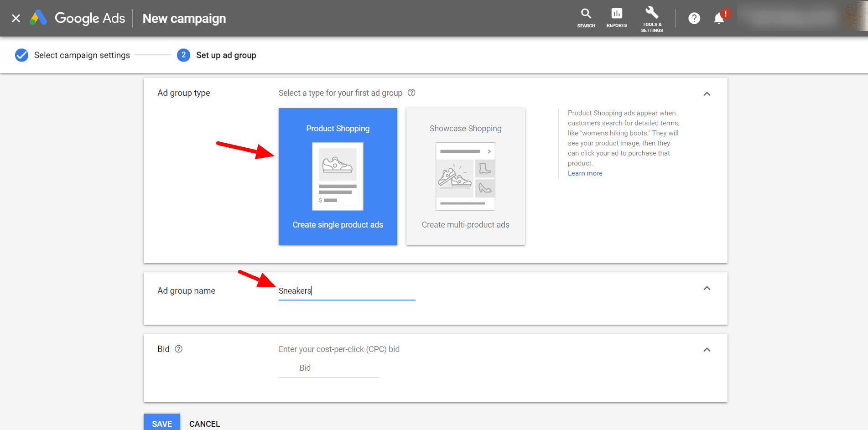Select Showcase Shopping ad group type
The image size is (868, 430).
point(466,176)
